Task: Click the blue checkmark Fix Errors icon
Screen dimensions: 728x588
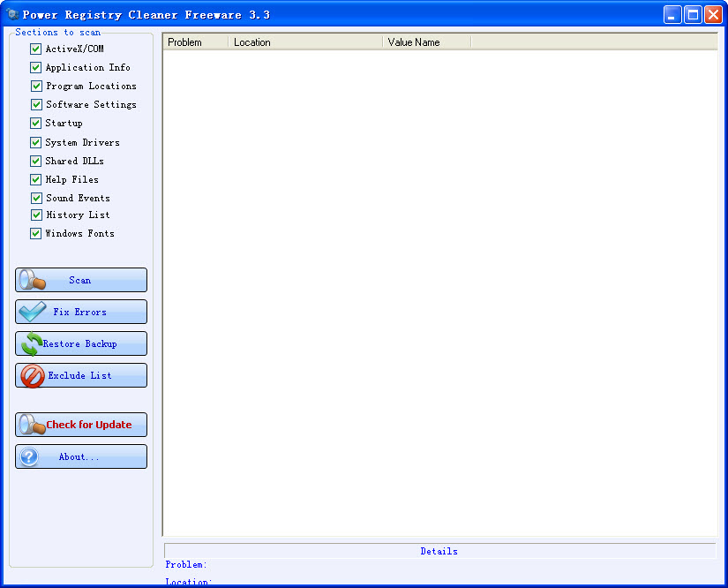Action: coord(33,312)
